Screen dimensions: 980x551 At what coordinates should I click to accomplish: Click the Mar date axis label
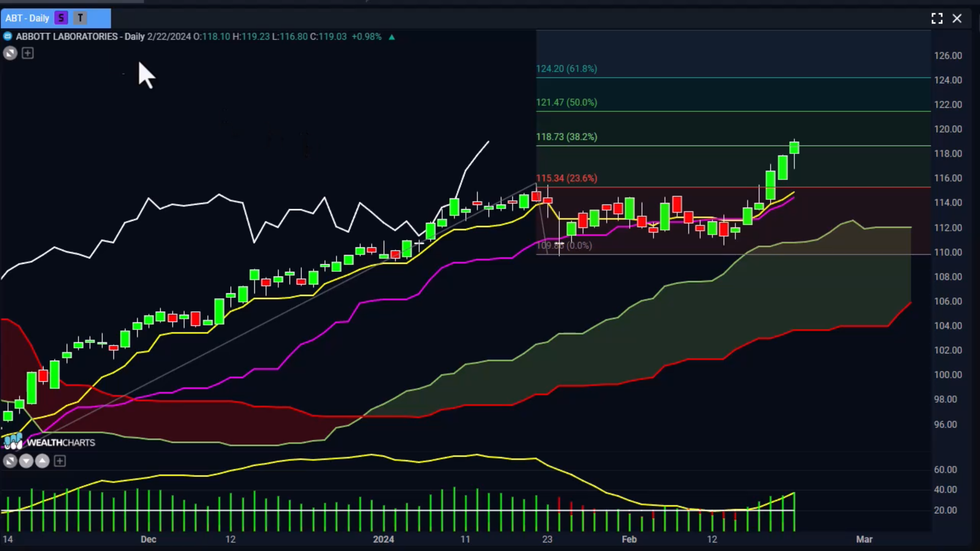click(x=865, y=539)
